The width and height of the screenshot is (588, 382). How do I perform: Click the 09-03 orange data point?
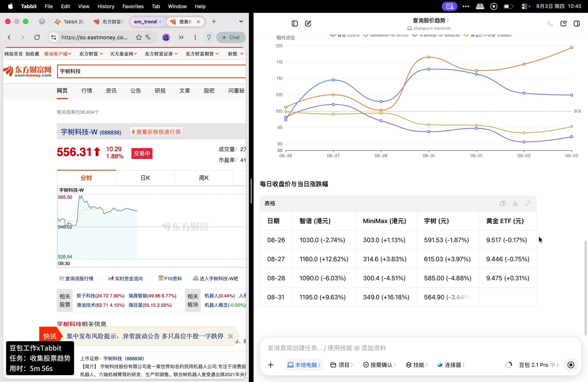pyautogui.click(x=571, y=48)
